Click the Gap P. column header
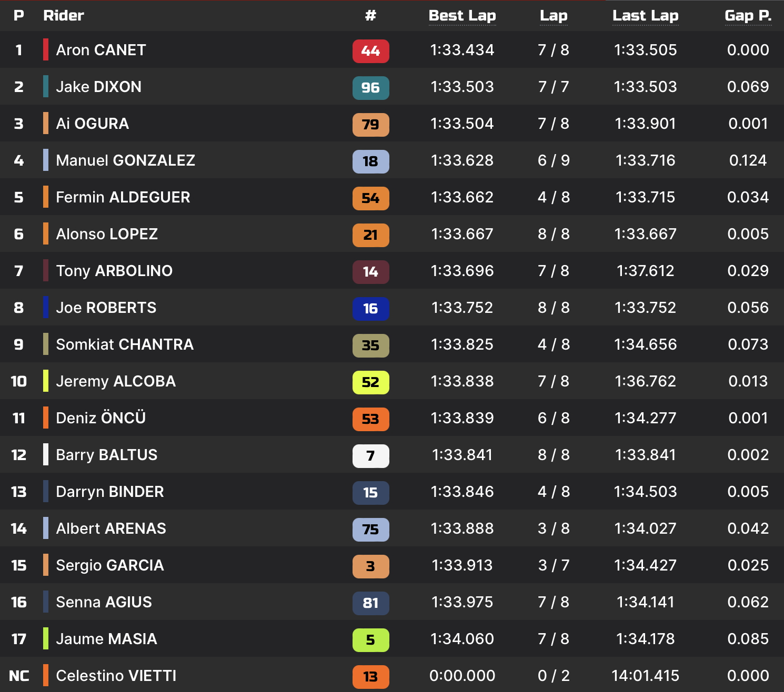Image resolution: width=784 pixels, height=692 pixels. click(748, 16)
